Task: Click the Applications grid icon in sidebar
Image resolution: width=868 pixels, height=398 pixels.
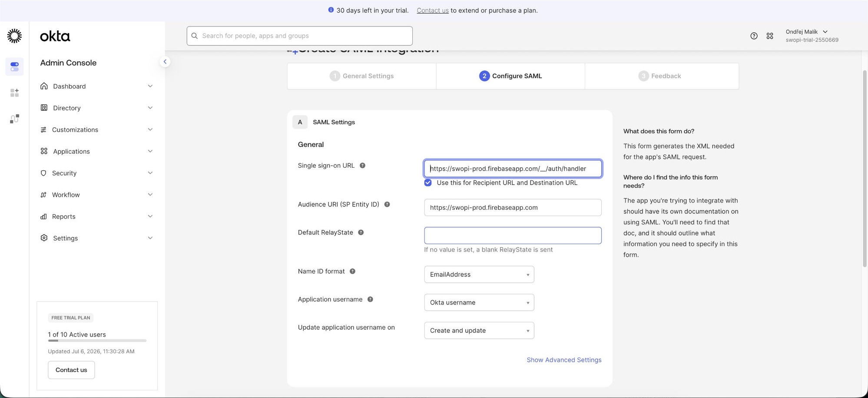Action: pyautogui.click(x=44, y=151)
